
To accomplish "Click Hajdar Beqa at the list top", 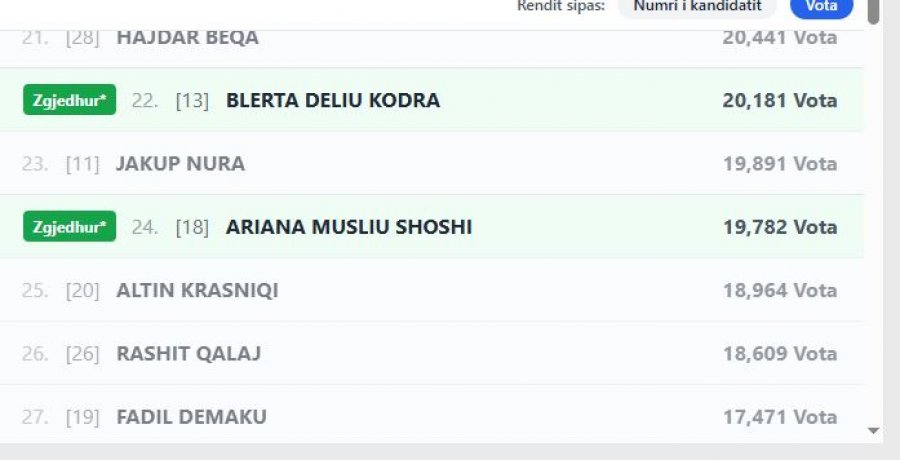I will coord(187,38).
